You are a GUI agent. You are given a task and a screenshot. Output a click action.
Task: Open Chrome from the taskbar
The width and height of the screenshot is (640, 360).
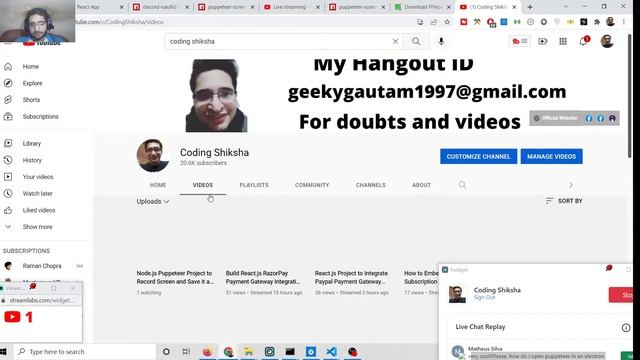[x=228, y=351]
